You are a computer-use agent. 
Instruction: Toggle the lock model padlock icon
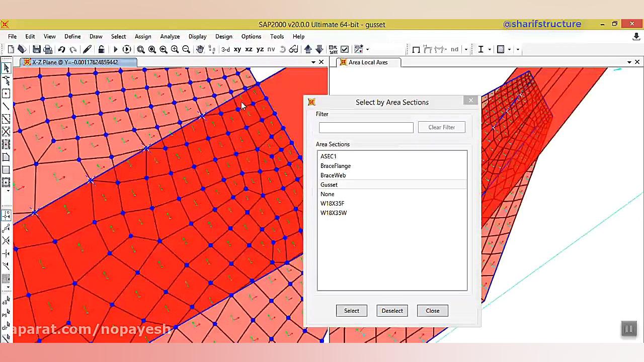pos(101,49)
